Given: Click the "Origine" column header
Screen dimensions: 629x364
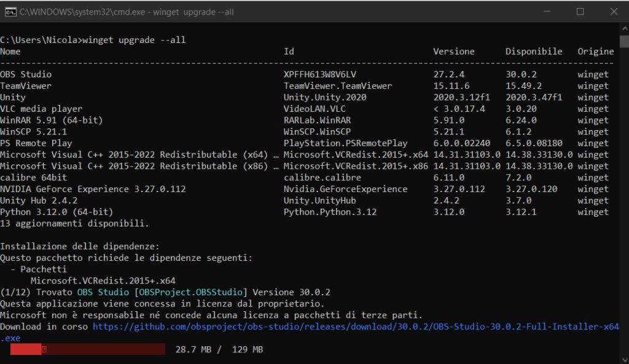Looking at the screenshot, I should [x=596, y=52].
